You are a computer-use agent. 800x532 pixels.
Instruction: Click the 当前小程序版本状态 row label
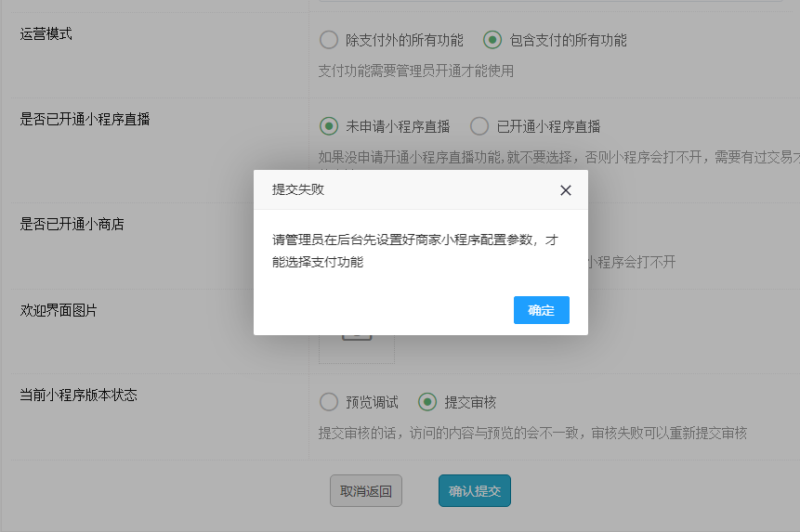(79, 395)
